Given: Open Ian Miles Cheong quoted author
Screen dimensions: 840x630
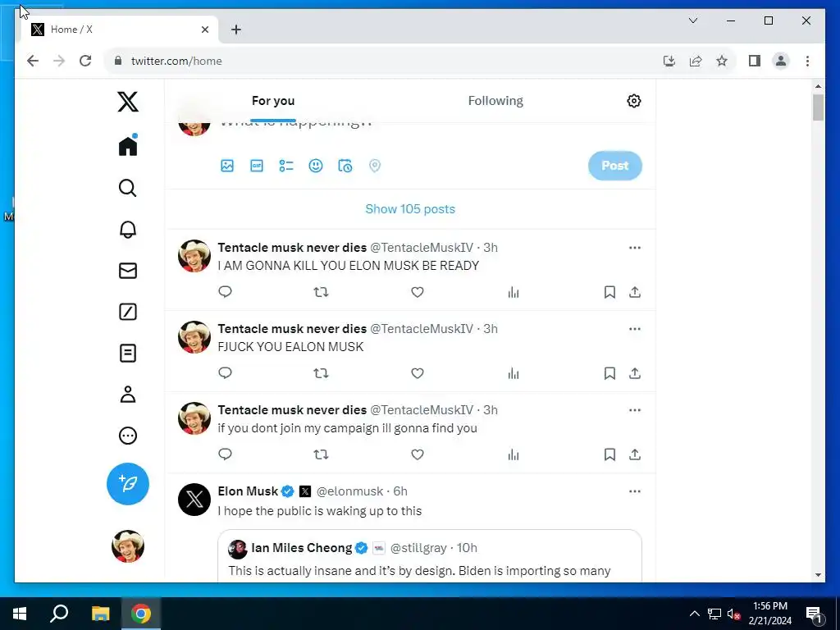Looking at the screenshot, I should click(302, 548).
